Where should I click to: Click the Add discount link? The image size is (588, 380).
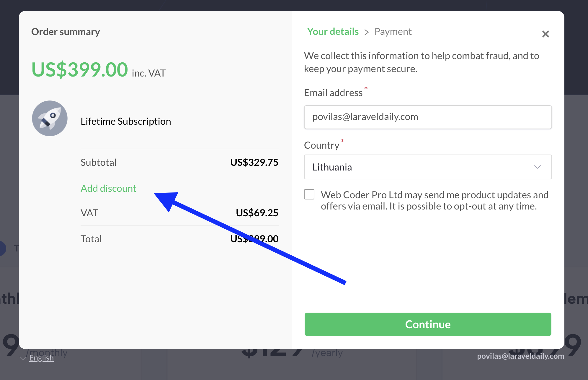click(x=108, y=188)
